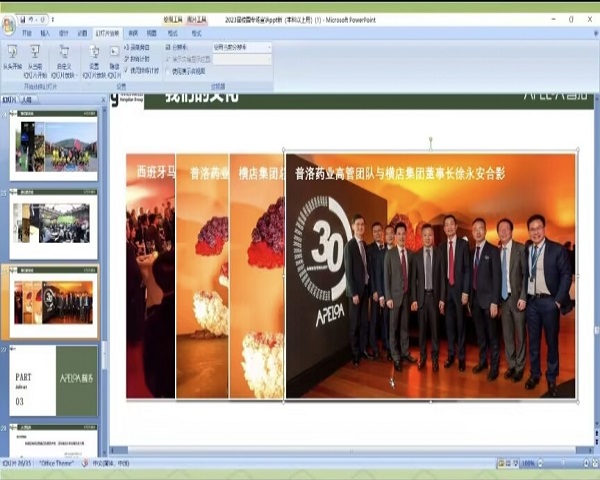The image size is (600, 480).
Task: Toggle the 使用演示者视图 presenter view checkbox
Action: [186, 71]
